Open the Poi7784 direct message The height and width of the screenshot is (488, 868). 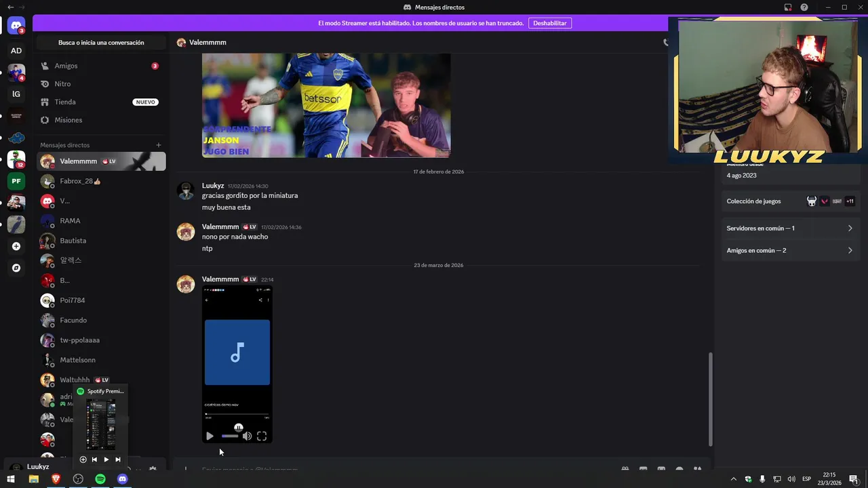(x=100, y=300)
